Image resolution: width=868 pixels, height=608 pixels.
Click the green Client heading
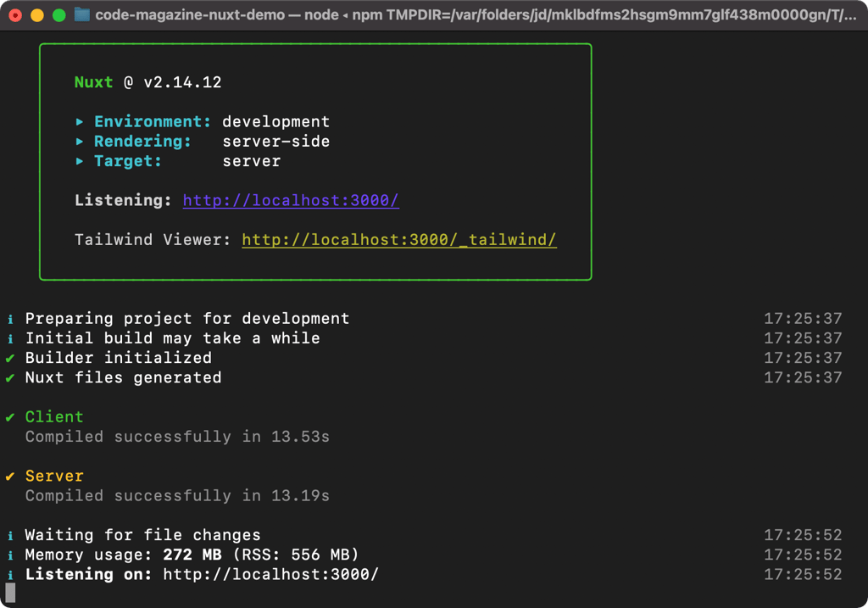tap(54, 417)
